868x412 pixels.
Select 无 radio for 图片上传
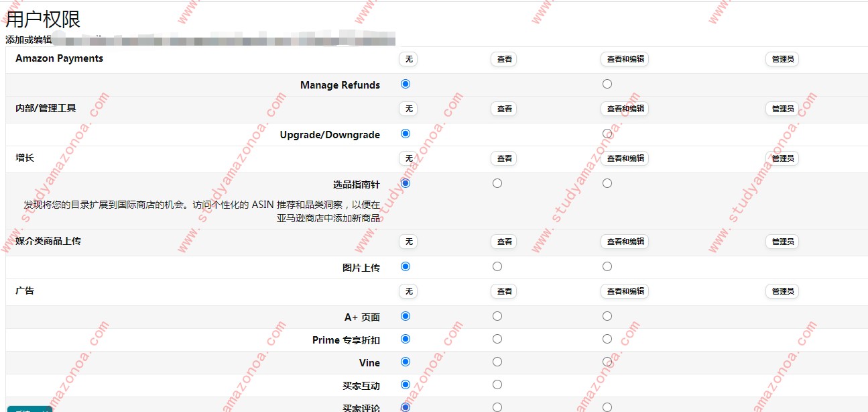pos(405,266)
